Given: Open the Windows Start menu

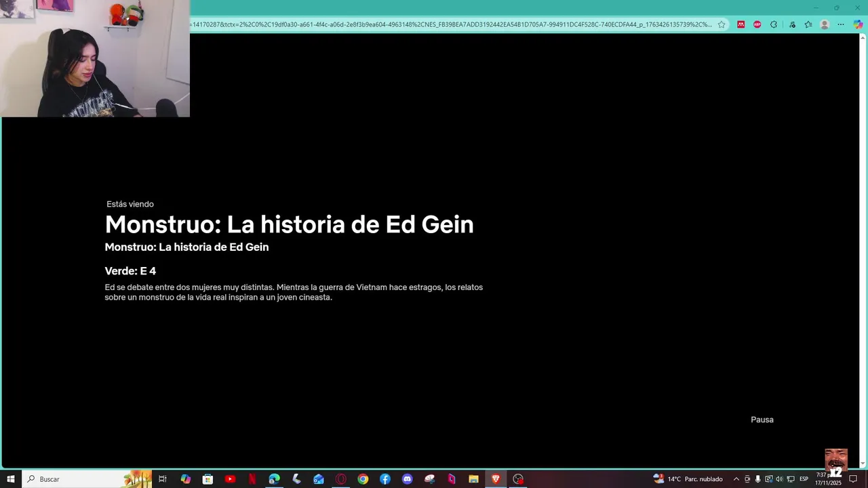Looking at the screenshot, I should (x=11, y=479).
